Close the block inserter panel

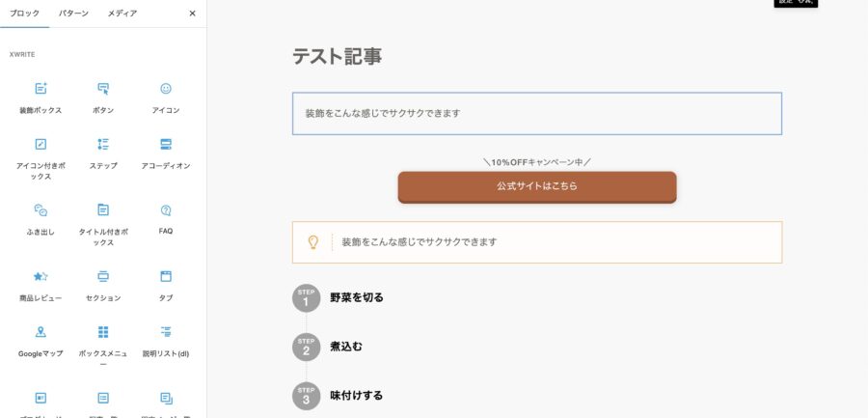click(x=192, y=14)
